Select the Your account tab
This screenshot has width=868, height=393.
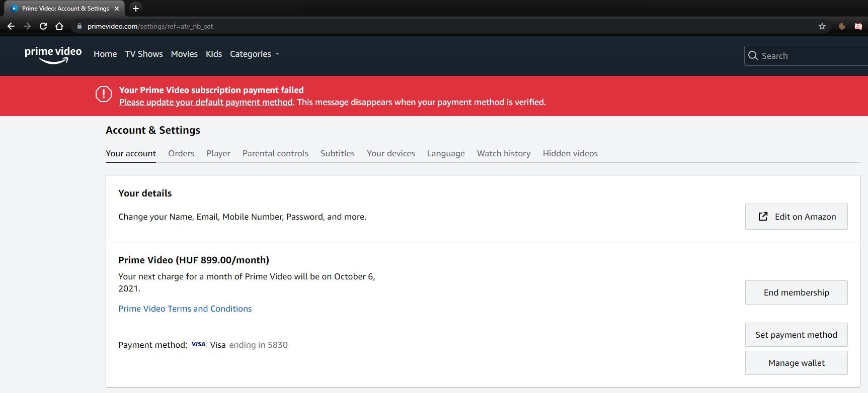[x=131, y=153]
